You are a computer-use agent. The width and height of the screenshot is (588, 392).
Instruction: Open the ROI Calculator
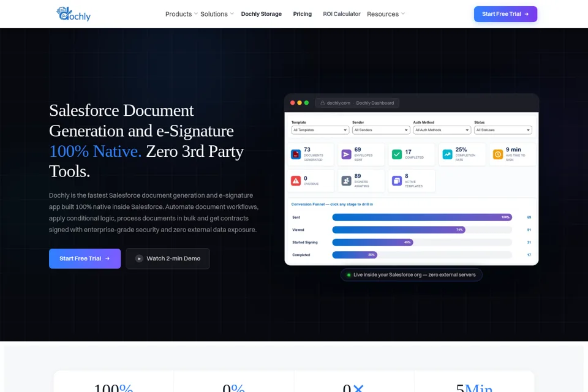coord(342,14)
